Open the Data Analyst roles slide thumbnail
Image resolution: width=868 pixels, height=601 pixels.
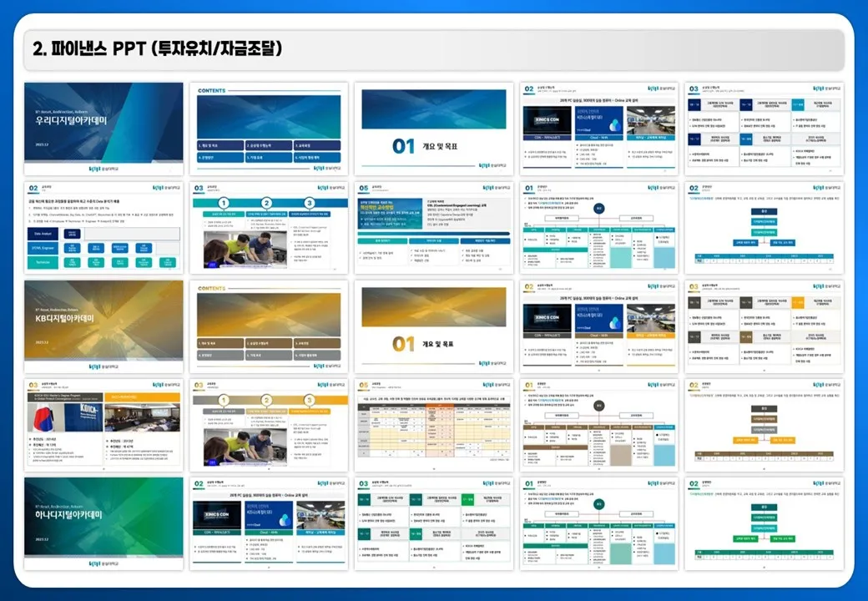103,228
